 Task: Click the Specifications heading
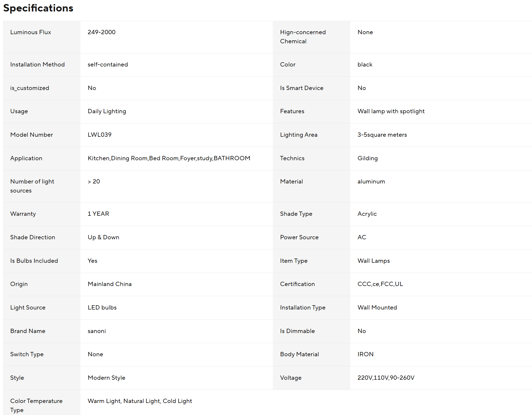pyautogui.click(x=38, y=8)
